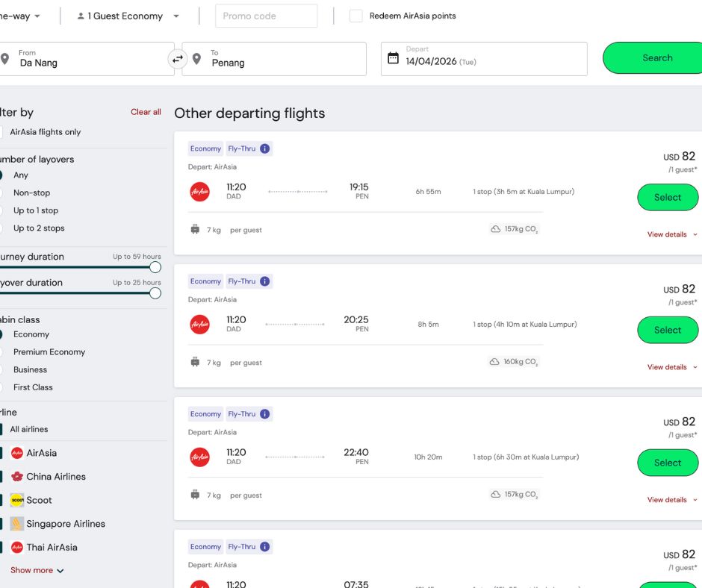702x588 pixels.
Task: Click Fly-Thru info icon on the 19:15 flight
Action: pyautogui.click(x=265, y=148)
